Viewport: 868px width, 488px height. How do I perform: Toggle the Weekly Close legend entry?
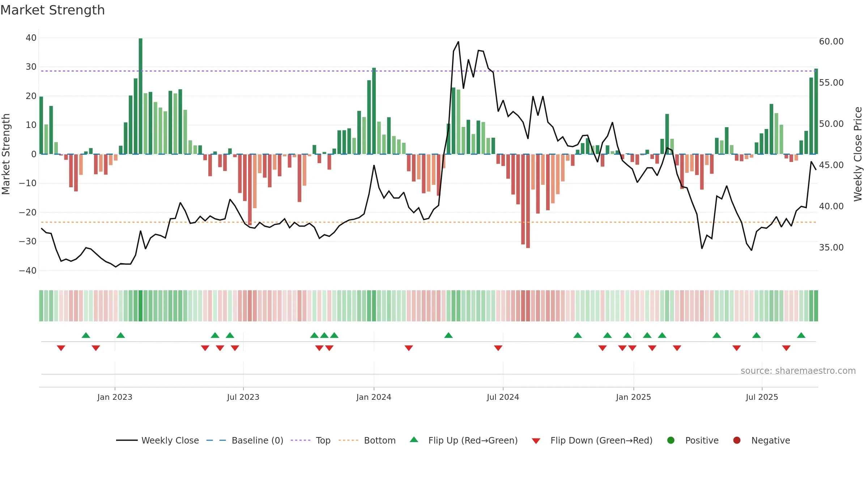pyautogui.click(x=157, y=440)
